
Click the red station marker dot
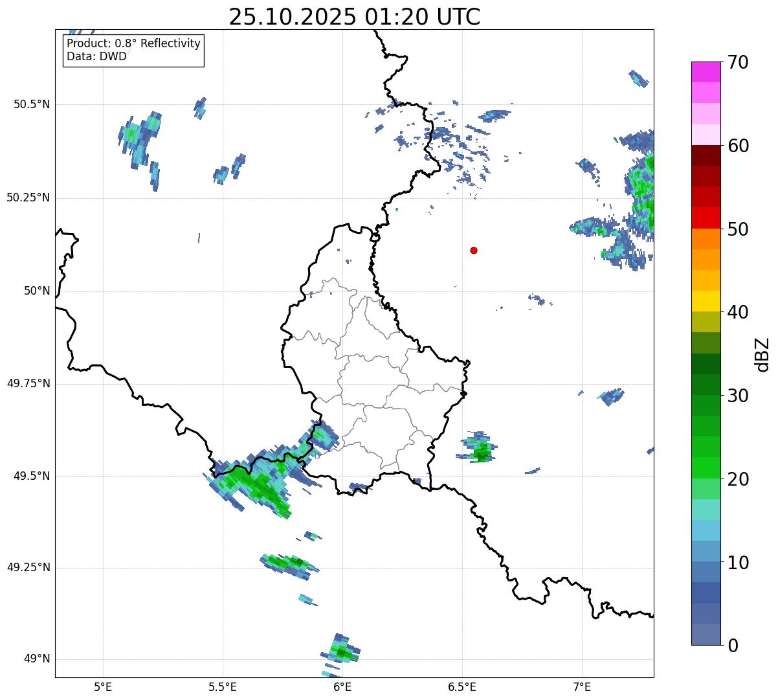pos(474,250)
